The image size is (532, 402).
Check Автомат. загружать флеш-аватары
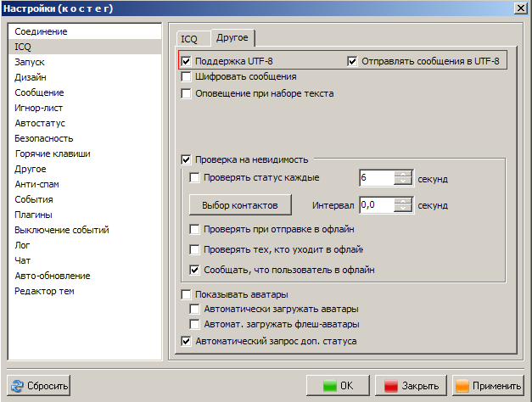(x=194, y=324)
